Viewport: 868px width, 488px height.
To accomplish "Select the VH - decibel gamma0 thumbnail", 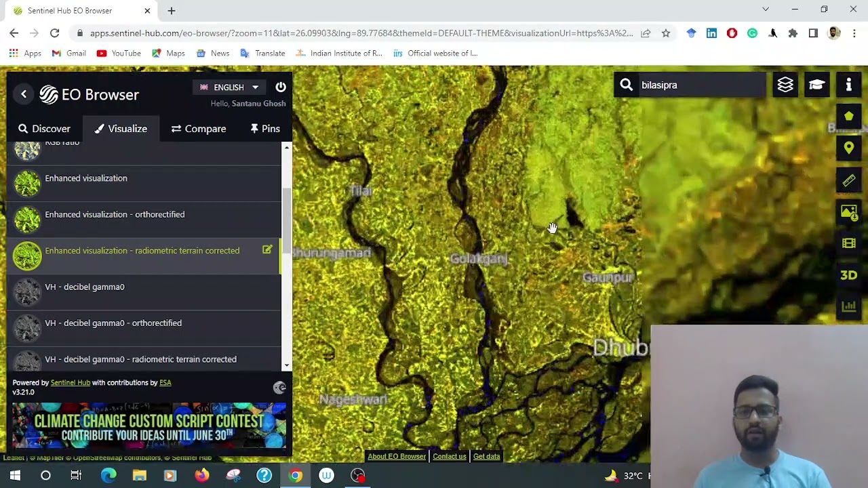I will pos(27,292).
